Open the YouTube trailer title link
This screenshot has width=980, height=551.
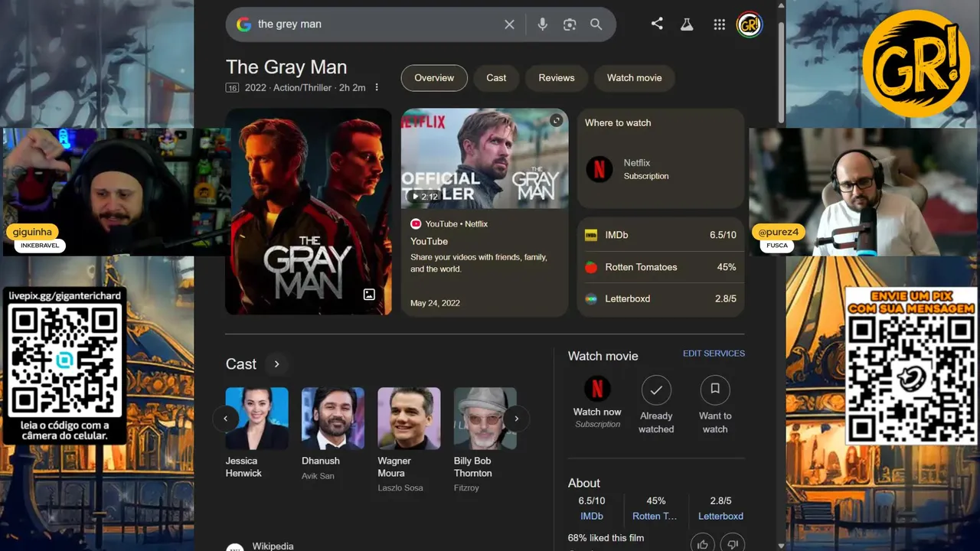click(x=429, y=242)
